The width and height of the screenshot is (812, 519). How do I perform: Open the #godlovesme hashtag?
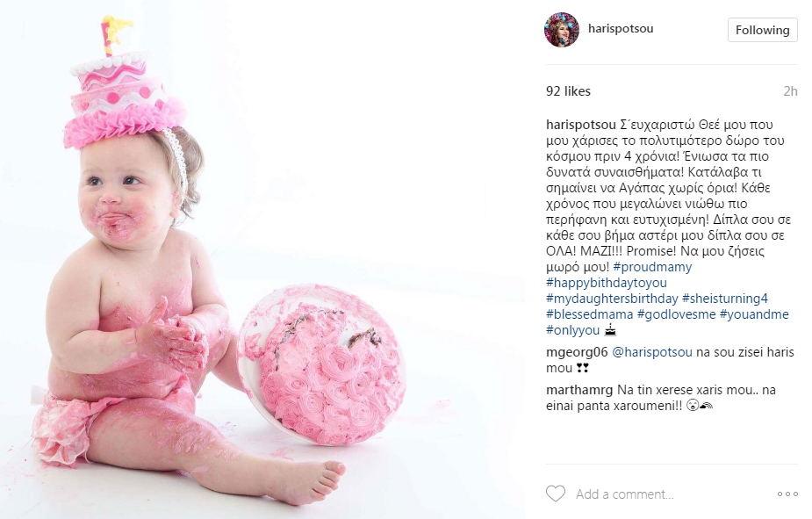[x=676, y=314]
